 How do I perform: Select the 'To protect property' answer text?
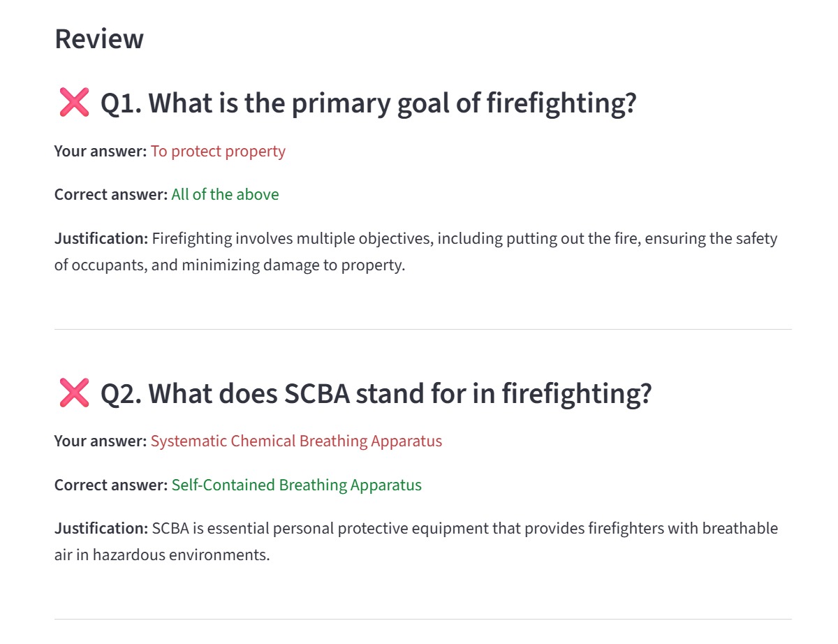pyautogui.click(x=218, y=152)
